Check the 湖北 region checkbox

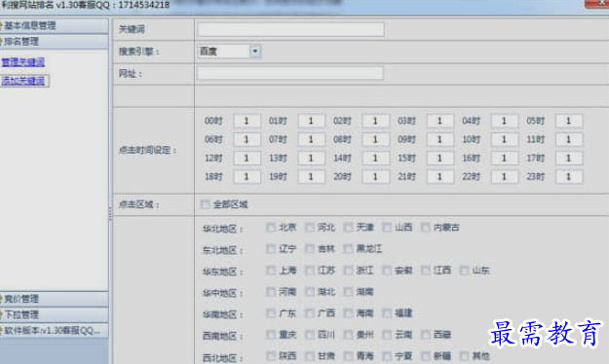tap(310, 292)
